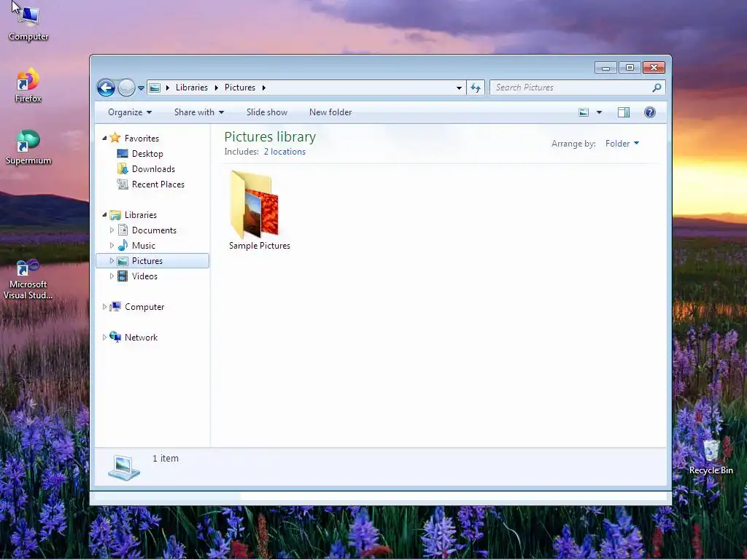The height and width of the screenshot is (560, 747).
Task: Select the Firefox desktop shortcut
Action: [28, 86]
